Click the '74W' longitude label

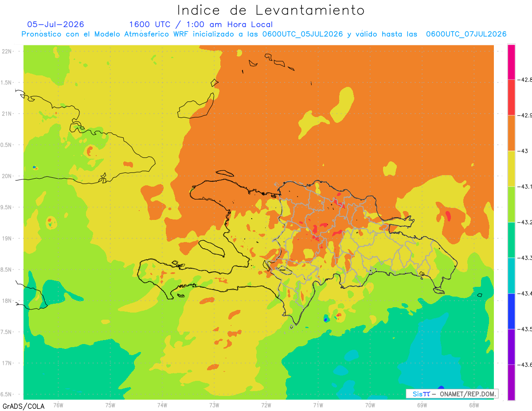162,405
